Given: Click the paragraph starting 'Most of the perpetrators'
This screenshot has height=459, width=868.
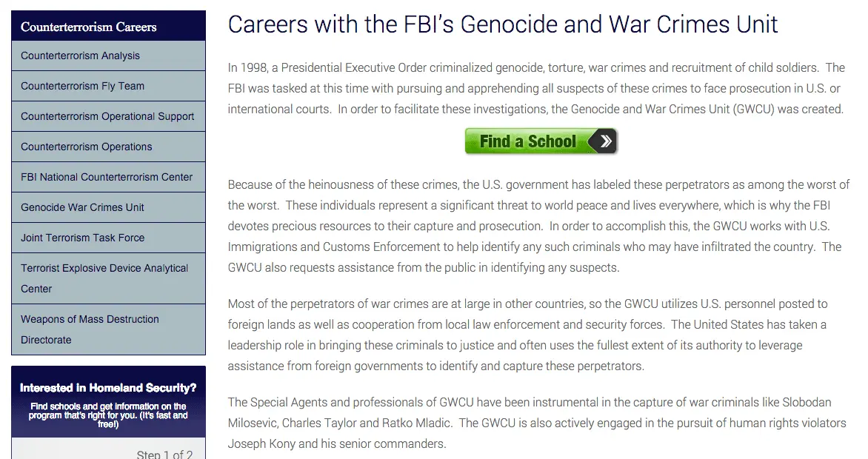Looking at the screenshot, I should (527, 335).
